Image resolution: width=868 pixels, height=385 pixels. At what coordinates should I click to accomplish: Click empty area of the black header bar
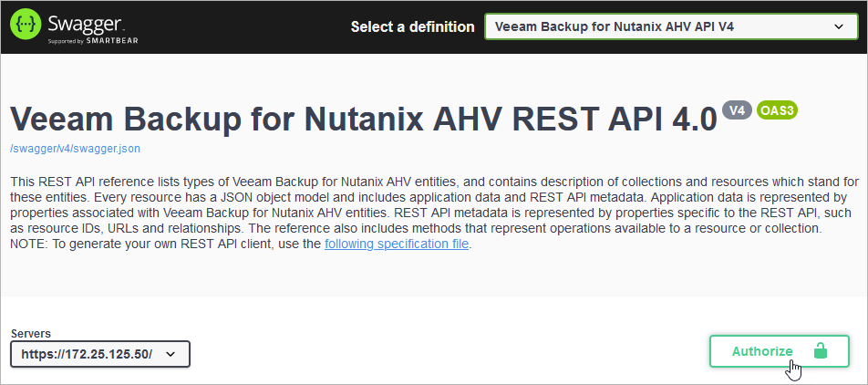243,26
